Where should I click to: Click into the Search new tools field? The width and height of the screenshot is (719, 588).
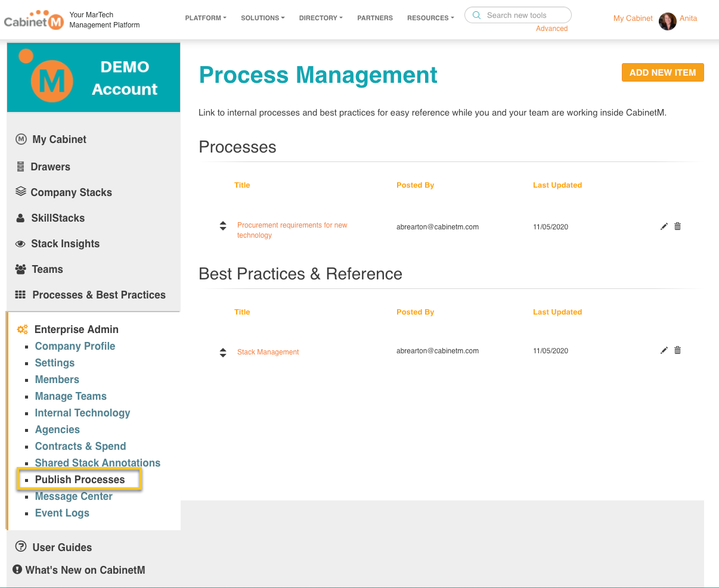click(518, 15)
